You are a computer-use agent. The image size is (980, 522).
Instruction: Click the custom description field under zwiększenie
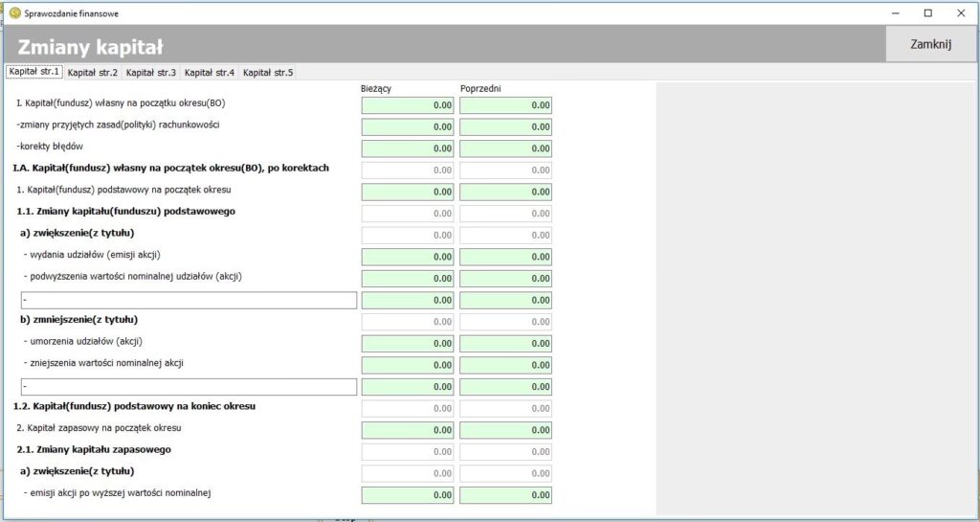[187, 301]
